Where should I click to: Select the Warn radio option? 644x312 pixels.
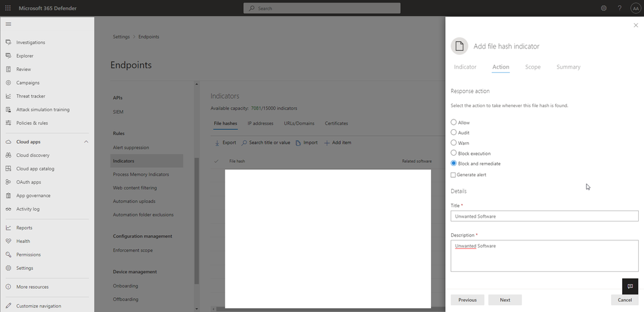454,143
